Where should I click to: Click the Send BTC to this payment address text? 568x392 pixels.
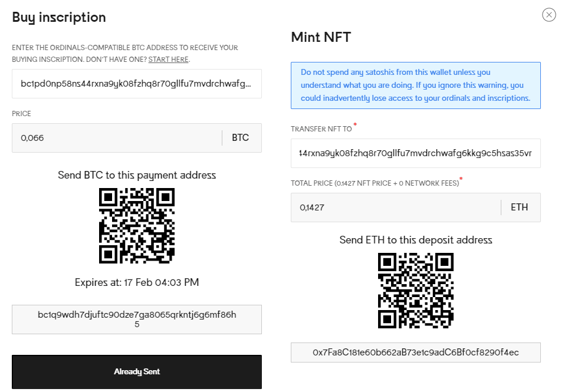coord(137,175)
